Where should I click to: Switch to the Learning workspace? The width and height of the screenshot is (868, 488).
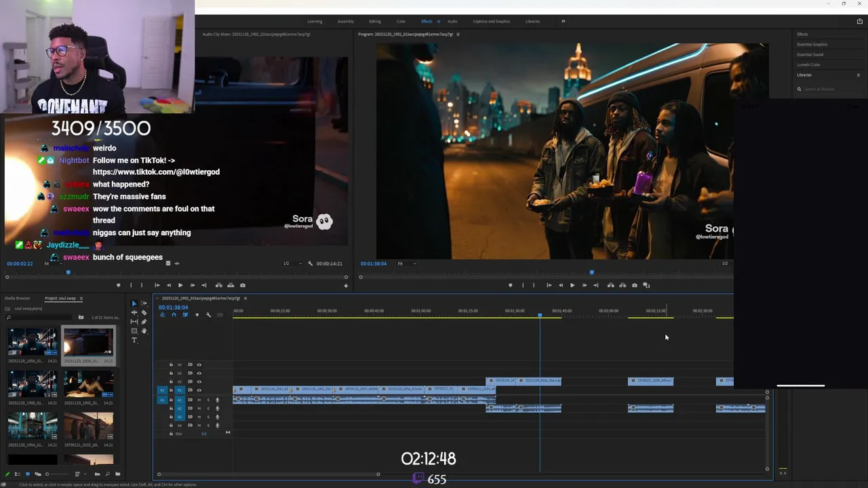pos(315,21)
